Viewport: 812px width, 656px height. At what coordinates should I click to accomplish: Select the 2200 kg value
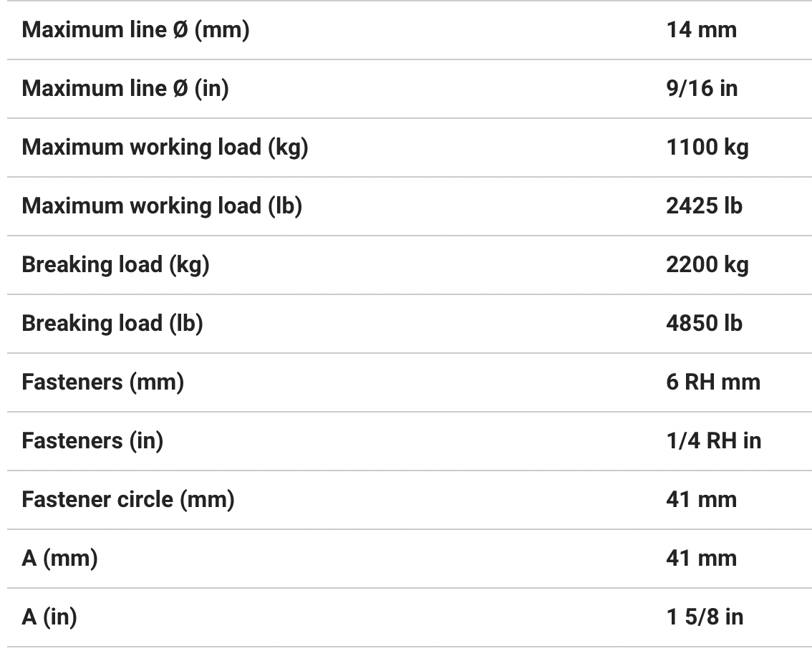pyautogui.click(x=707, y=265)
